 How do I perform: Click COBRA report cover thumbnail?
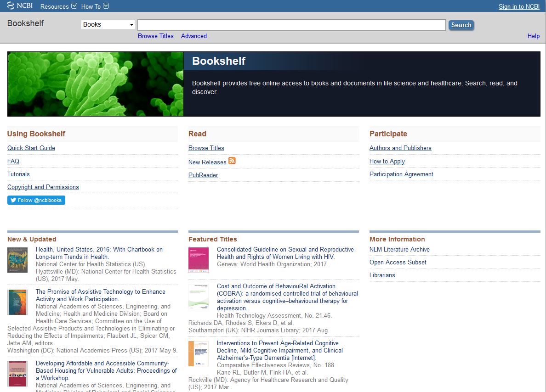199,297
